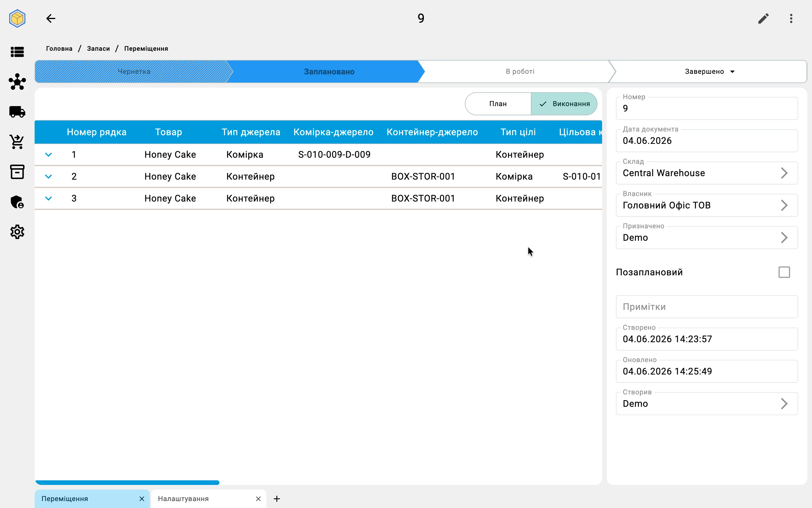Open the archive box sidebar icon
Screen dimensions: 812x508
pos(17,172)
